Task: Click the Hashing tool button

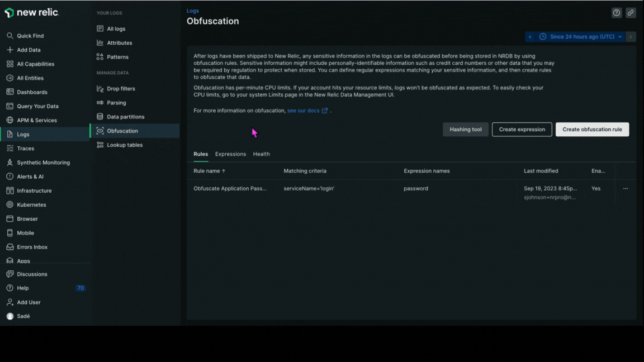Action: pyautogui.click(x=465, y=130)
